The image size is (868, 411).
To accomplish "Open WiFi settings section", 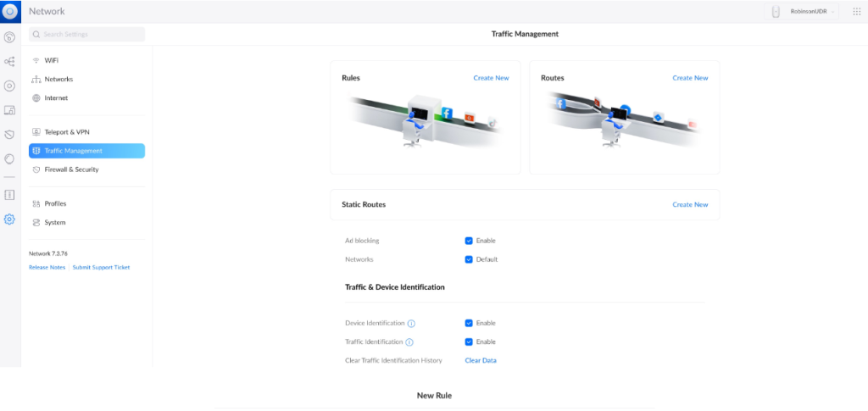I will 51,60.
